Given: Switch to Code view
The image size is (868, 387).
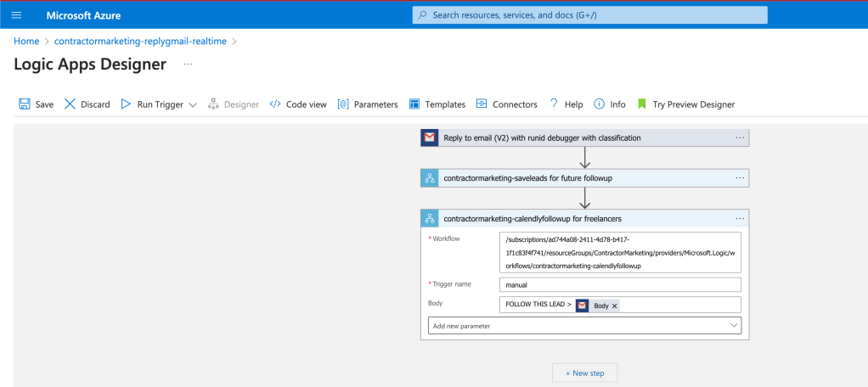Looking at the screenshot, I should click(298, 104).
